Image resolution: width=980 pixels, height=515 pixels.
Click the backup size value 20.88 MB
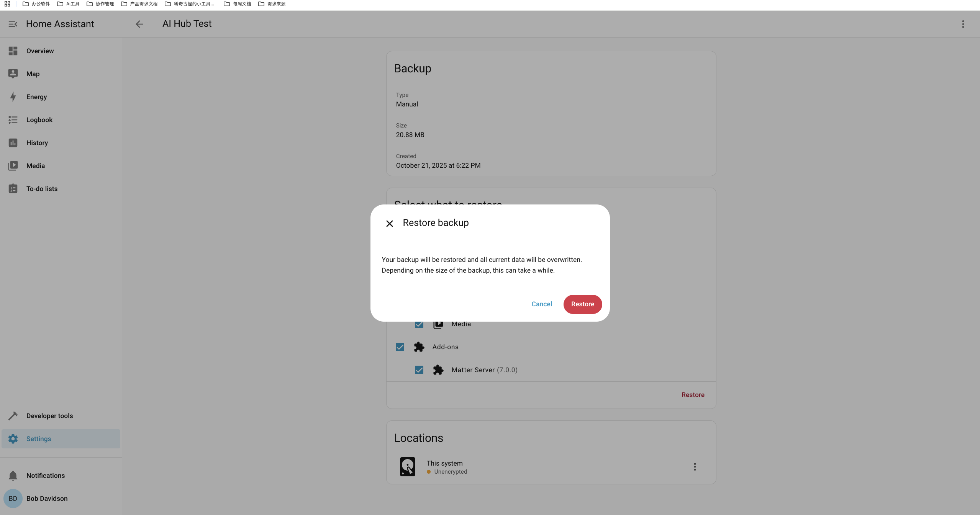pos(410,135)
